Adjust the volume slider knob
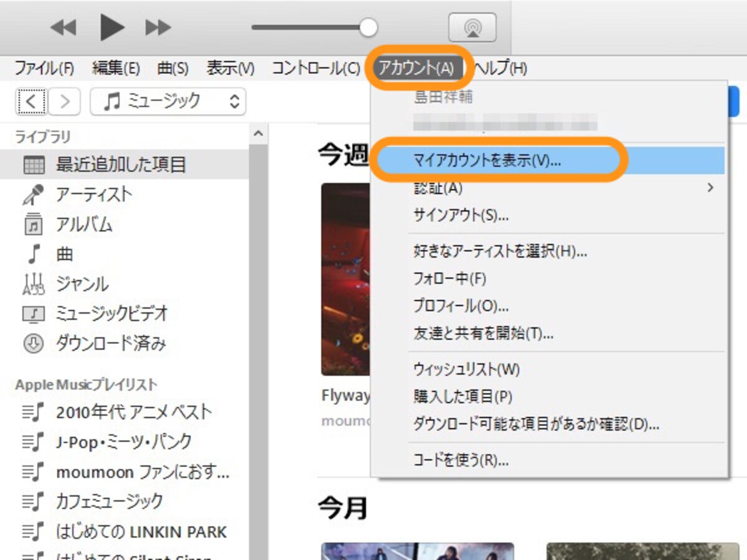Image resolution: width=747 pixels, height=560 pixels. (x=369, y=27)
